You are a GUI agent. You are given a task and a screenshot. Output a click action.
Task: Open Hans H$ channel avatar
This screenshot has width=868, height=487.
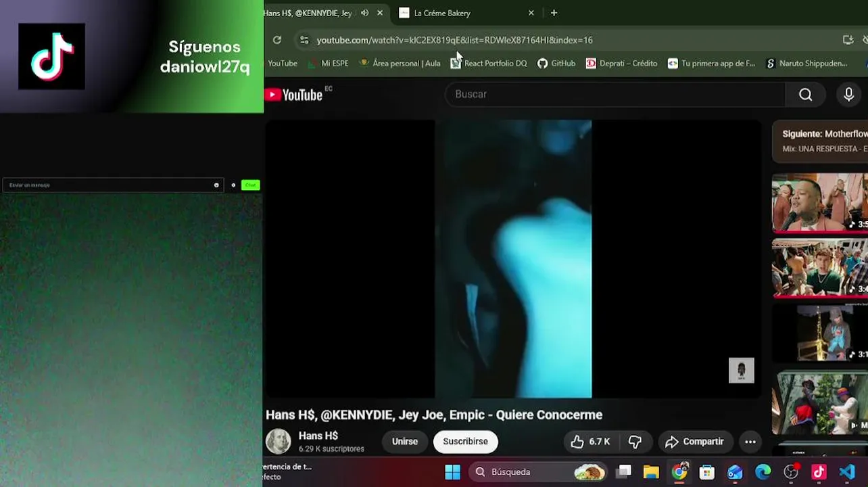pos(278,442)
